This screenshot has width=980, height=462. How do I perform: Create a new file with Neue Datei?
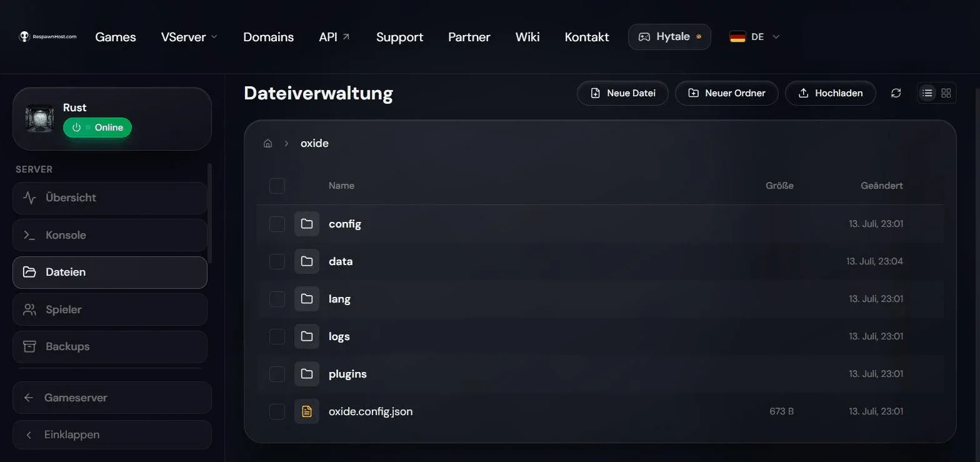[622, 93]
